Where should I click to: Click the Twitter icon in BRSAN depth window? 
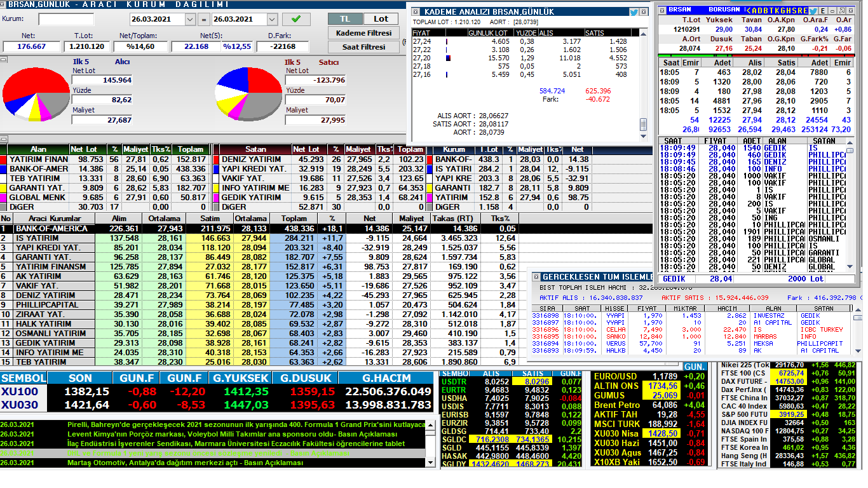813,11
